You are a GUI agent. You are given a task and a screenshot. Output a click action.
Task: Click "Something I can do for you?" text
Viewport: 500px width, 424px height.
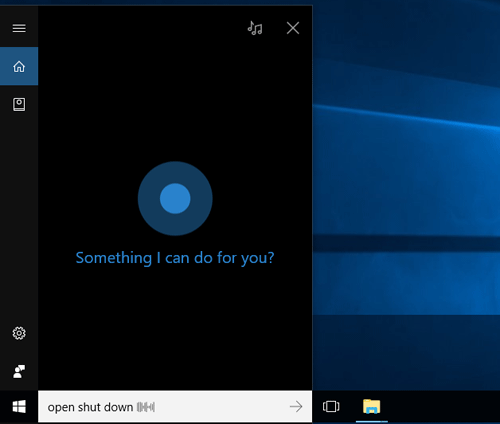pyautogui.click(x=175, y=258)
